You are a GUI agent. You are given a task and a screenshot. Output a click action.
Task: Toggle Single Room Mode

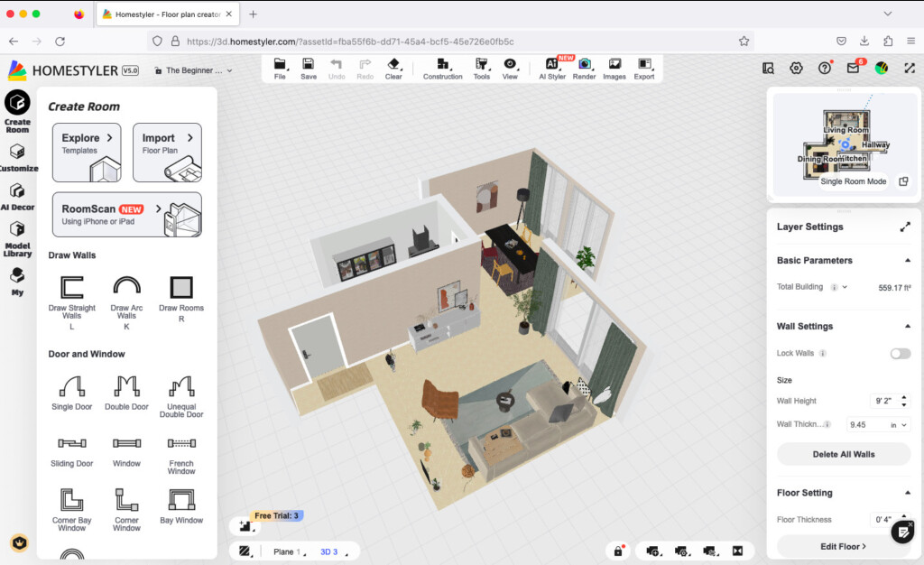pyautogui.click(x=853, y=181)
